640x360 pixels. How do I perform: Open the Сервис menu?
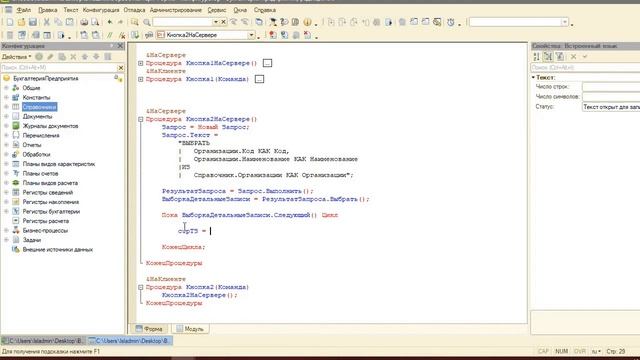[217, 10]
